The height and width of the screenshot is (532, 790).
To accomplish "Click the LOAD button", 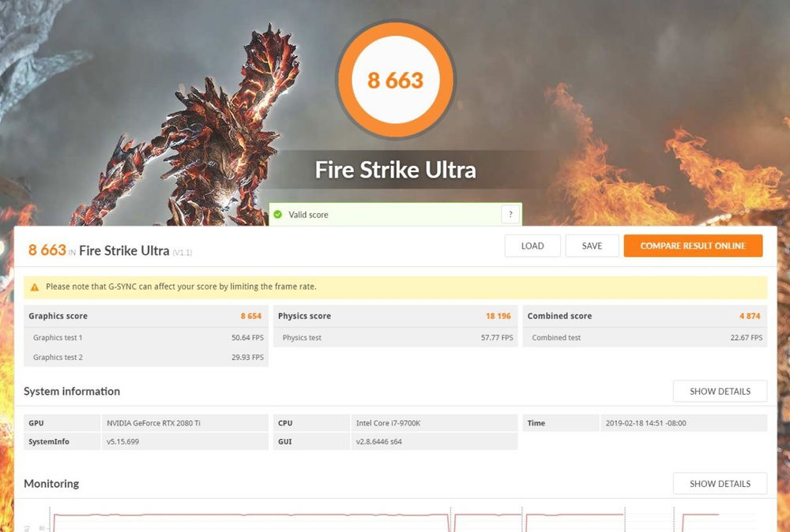I will pyautogui.click(x=532, y=245).
